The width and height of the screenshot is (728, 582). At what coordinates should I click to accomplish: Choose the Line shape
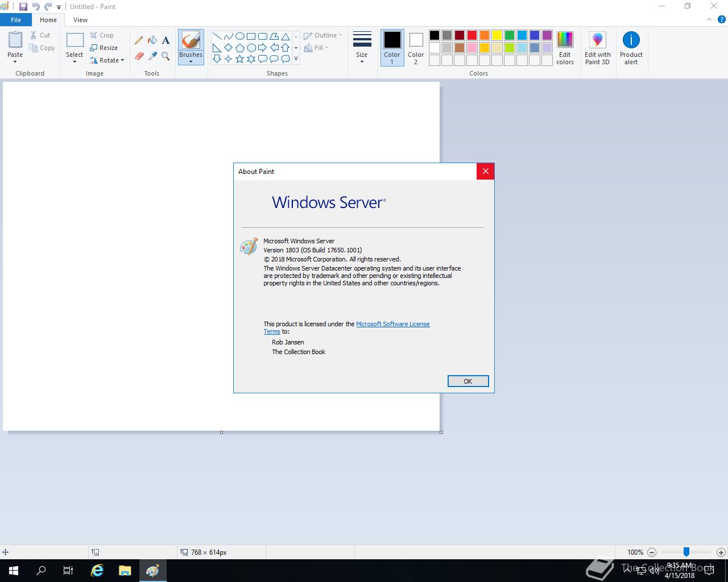pos(217,36)
